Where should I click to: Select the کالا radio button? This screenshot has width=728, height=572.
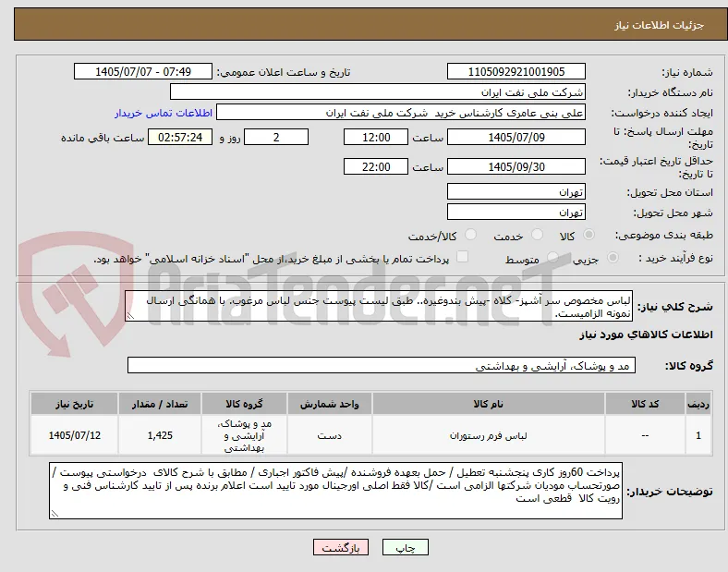588,235
